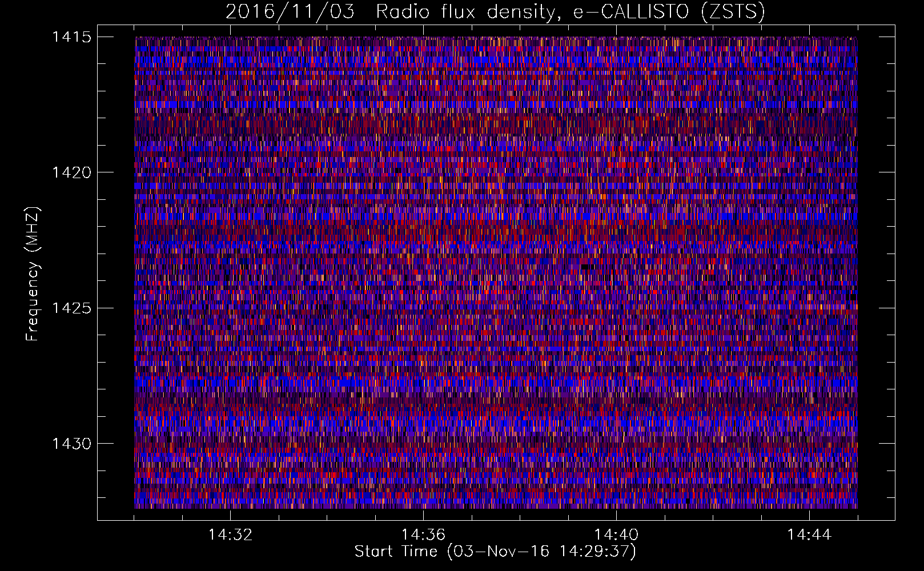Click the x-axis label 'Start Time (03-Nov-16 14:29:37)'
The image size is (924, 571).
495,552
